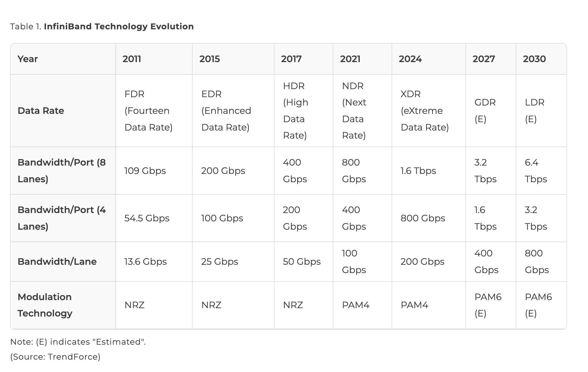Image resolution: width=588 pixels, height=372 pixels.
Task: Click the 'Data Rate' row label
Action: point(41,111)
